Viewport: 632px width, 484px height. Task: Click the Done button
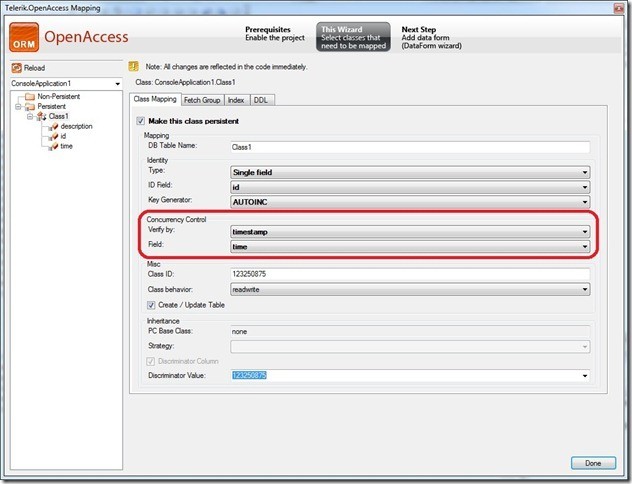tap(593, 463)
